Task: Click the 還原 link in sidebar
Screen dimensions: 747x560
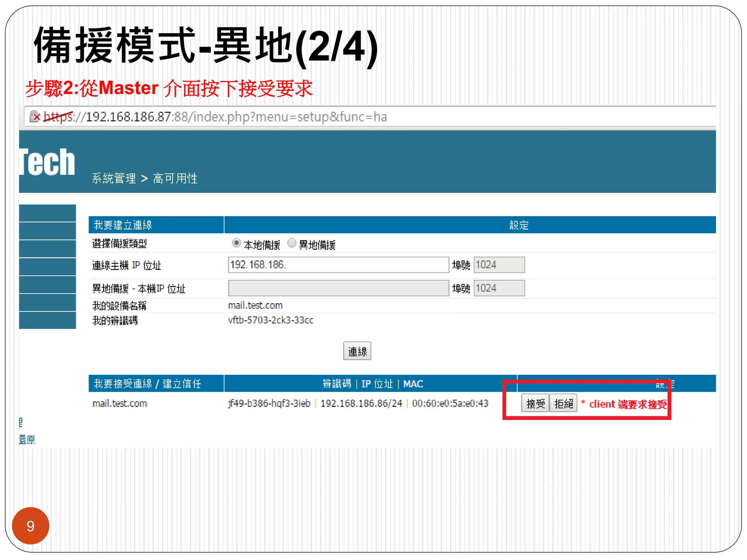Action: 27,440
